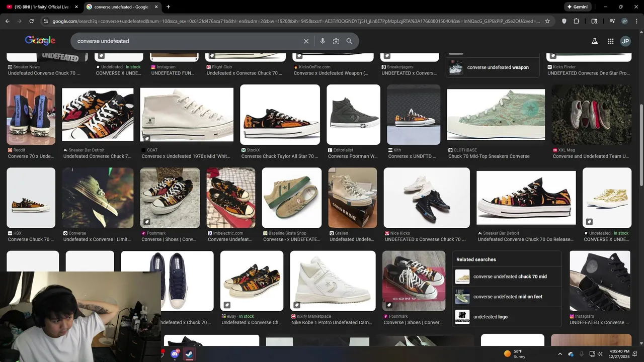Click page scrollbar up arrow
The width and height of the screenshot is (644, 362).
pyautogui.click(x=641, y=32)
